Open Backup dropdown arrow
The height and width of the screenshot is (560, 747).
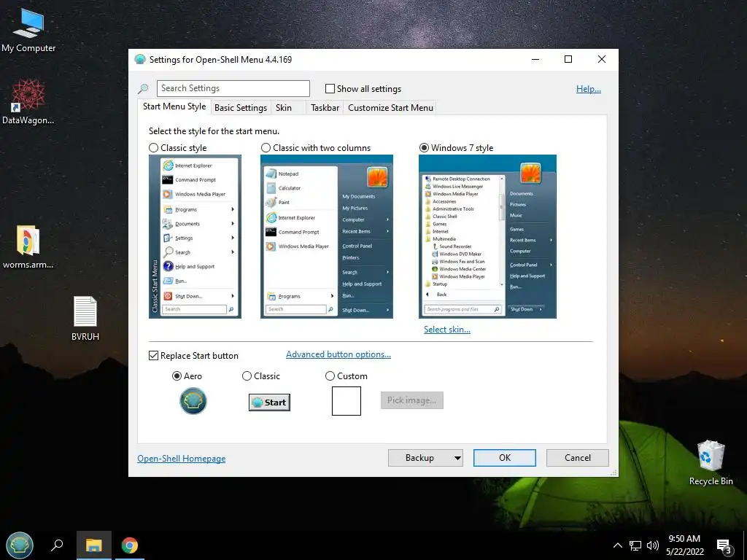pyautogui.click(x=457, y=458)
